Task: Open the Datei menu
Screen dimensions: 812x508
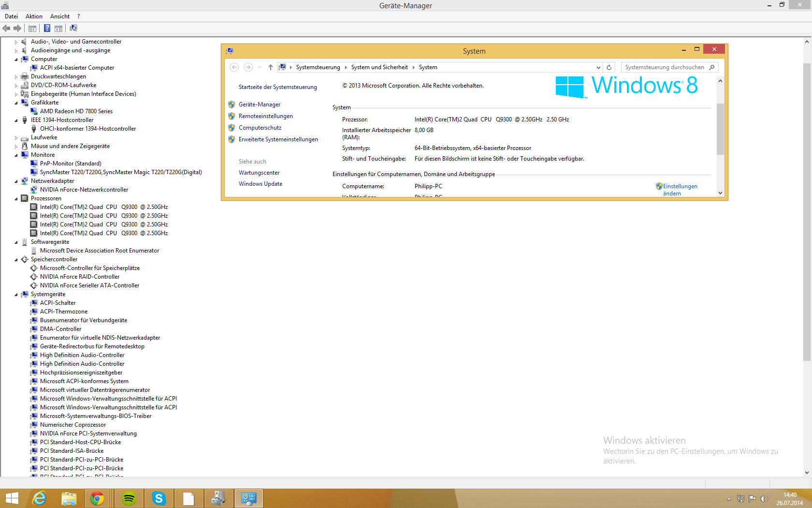Action: (x=11, y=16)
